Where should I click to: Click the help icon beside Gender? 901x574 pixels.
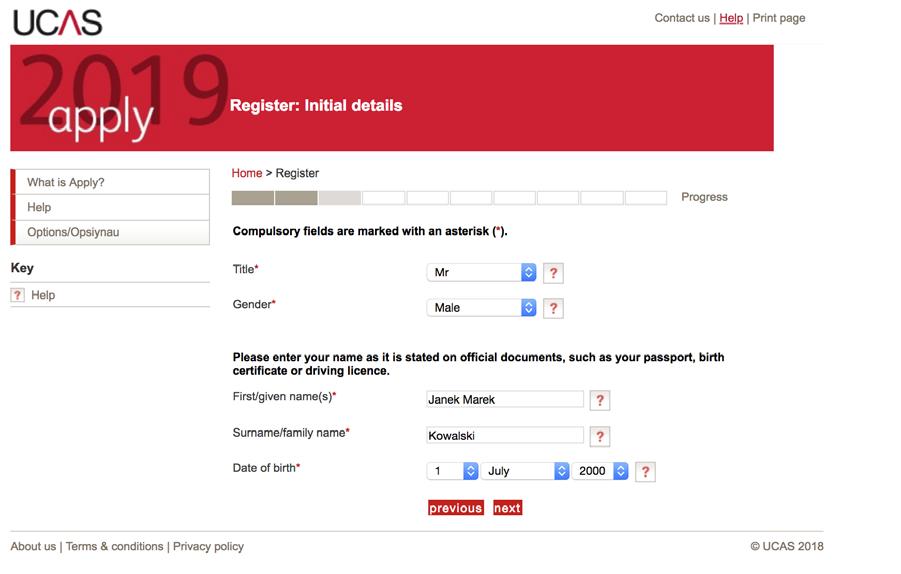(x=553, y=309)
